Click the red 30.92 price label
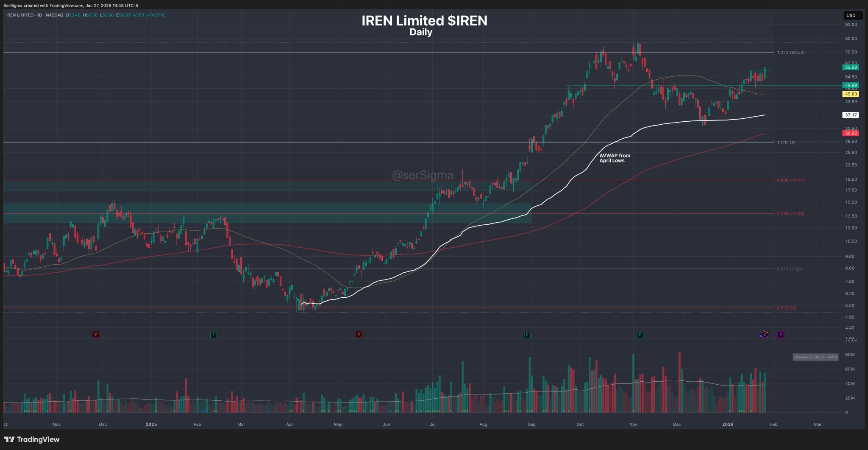Viewport: 868px width, 450px height. [x=851, y=133]
